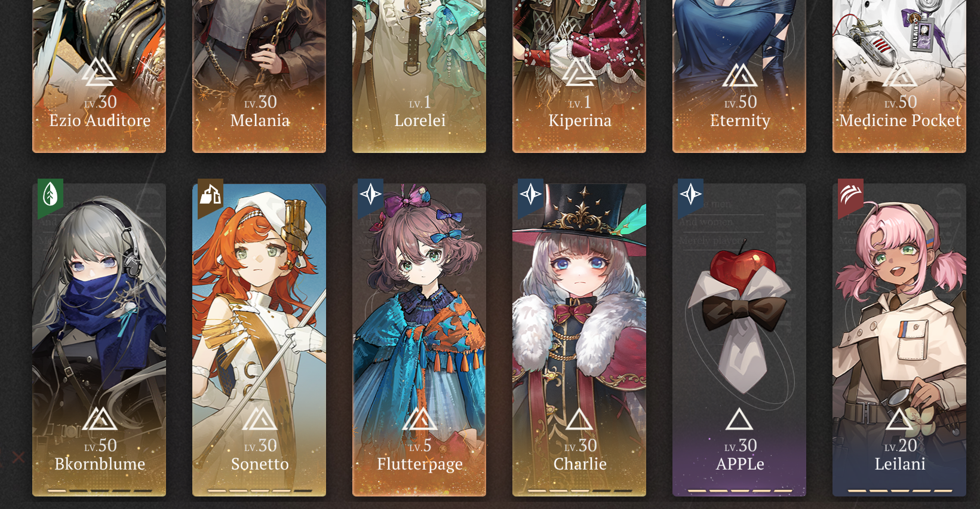
Task: Select the Kiperina character card
Action: [x=579, y=76]
